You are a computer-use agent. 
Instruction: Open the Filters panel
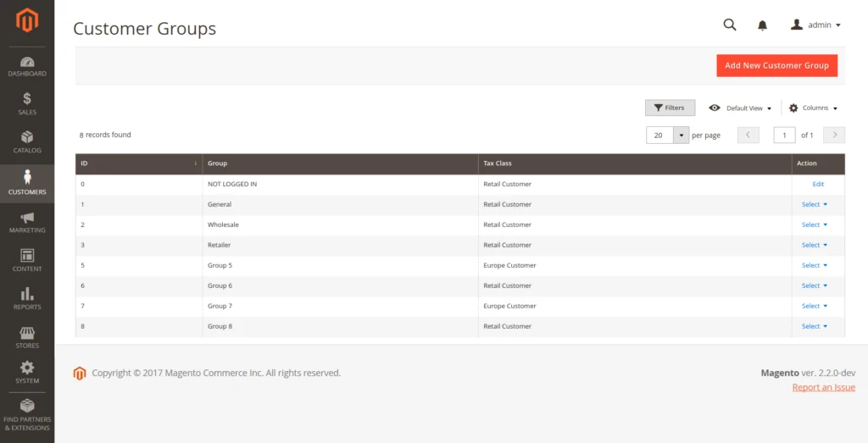[x=670, y=108]
